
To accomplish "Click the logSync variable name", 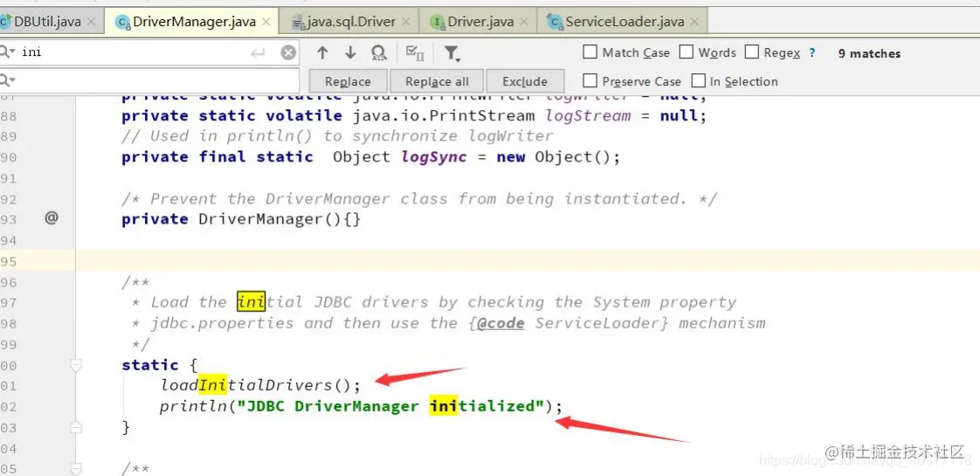I will pos(434,157).
